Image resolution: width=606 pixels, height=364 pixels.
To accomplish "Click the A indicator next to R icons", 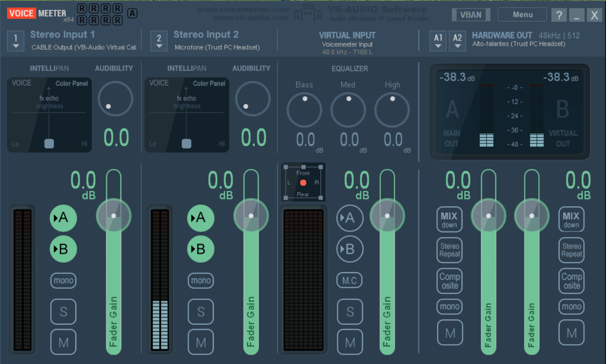I will (132, 13).
